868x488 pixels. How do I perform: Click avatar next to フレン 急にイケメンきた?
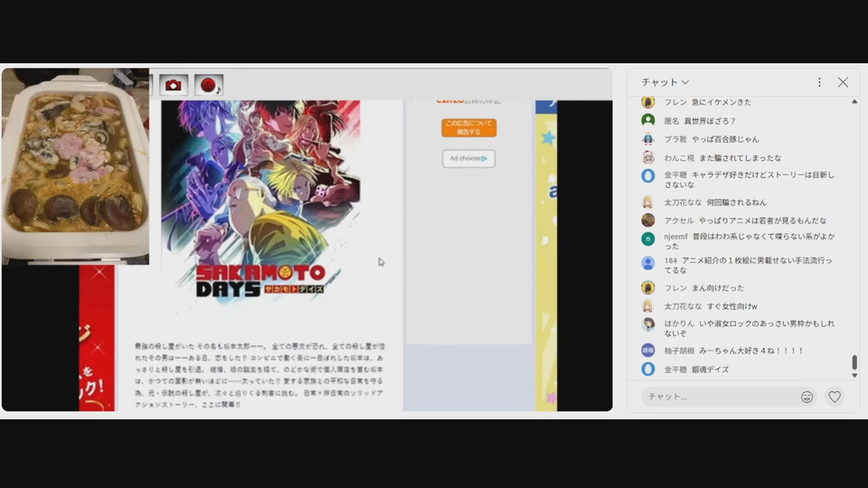(x=648, y=102)
